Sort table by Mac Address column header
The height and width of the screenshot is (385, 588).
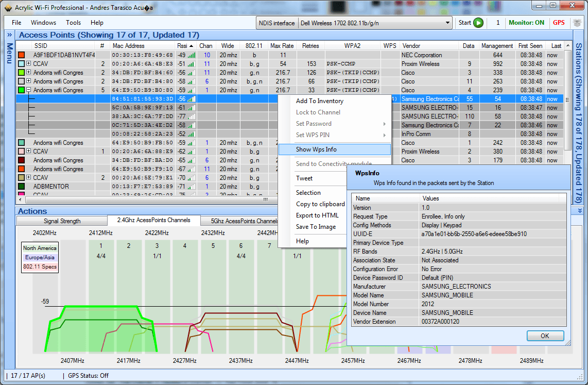click(x=143, y=46)
